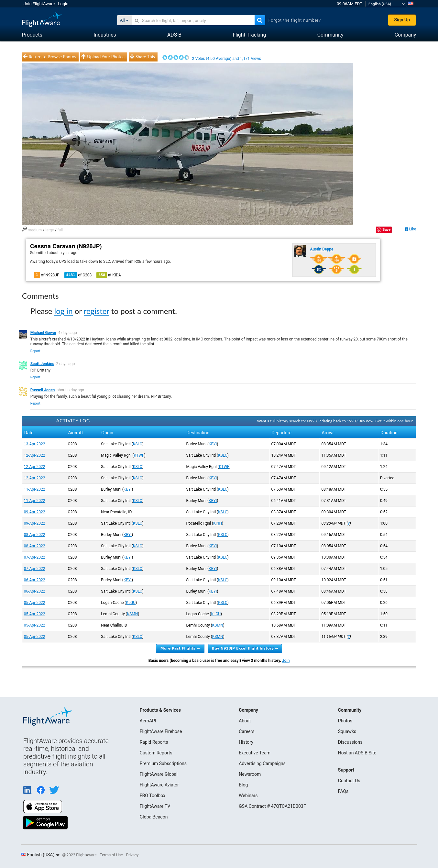Click the Facebook Like link
The width and height of the screenshot is (438, 868).
tap(411, 229)
